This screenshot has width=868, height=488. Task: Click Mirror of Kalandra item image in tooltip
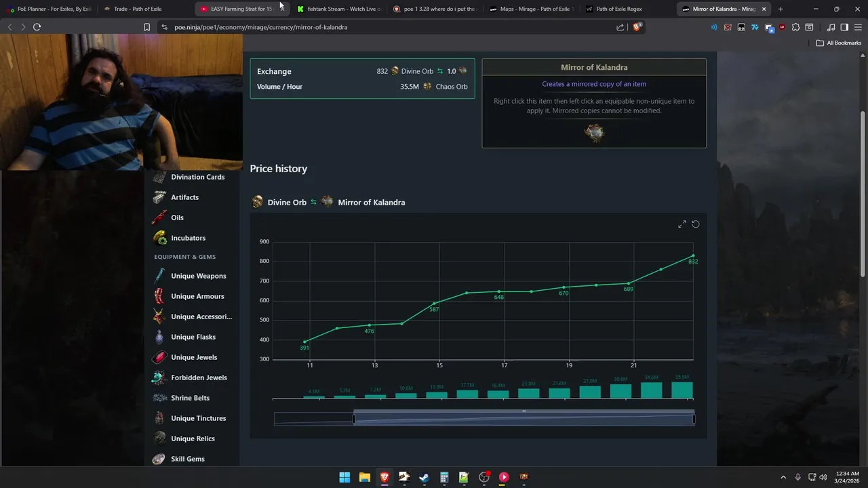click(x=594, y=132)
